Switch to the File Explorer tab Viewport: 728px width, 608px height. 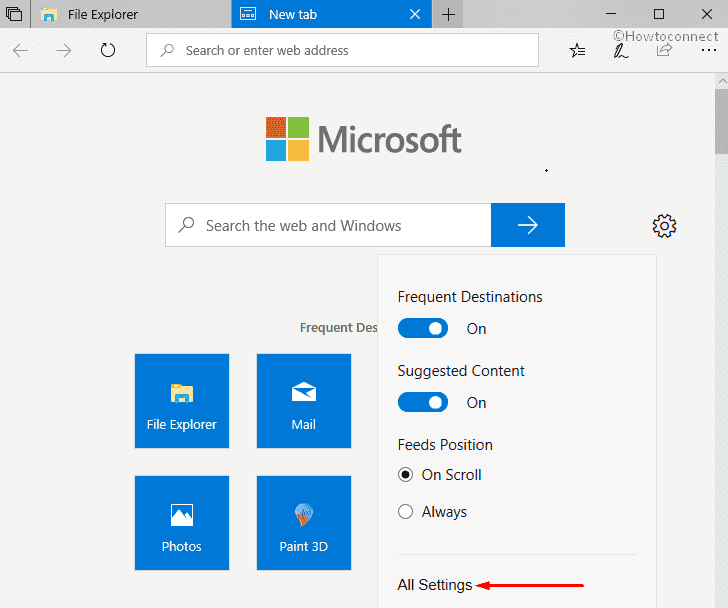pos(131,14)
